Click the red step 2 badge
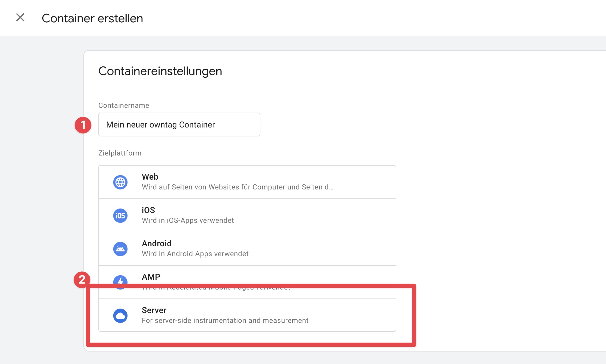Screen dimensions: 606x364 tap(82, 279)
